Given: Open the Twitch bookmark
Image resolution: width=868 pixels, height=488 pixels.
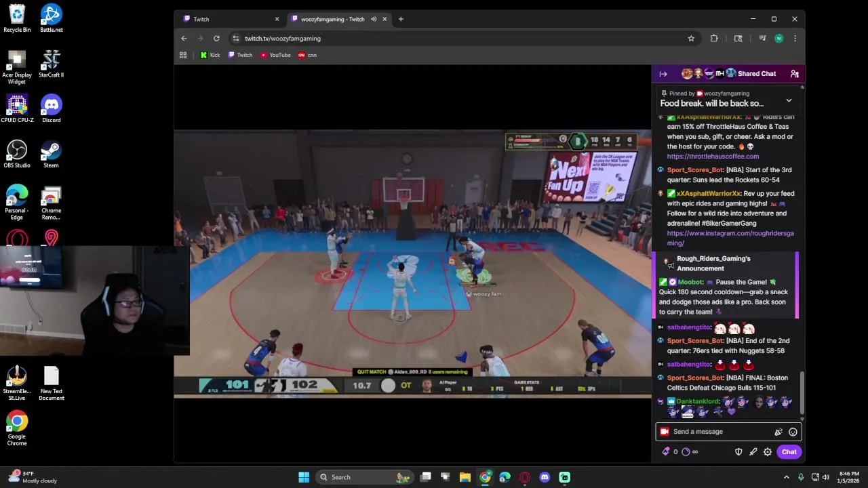Looking at the screenshot, I should tap(240, 55).
